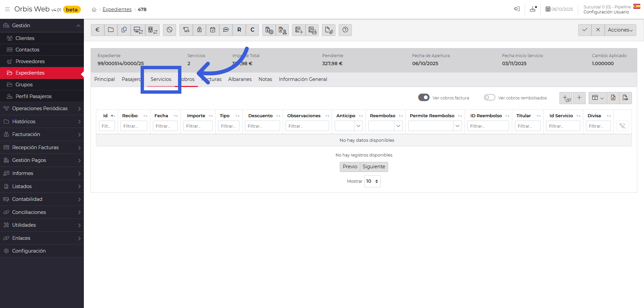Select the Euro payment icon in the toolbar

[x=97, y=30]
